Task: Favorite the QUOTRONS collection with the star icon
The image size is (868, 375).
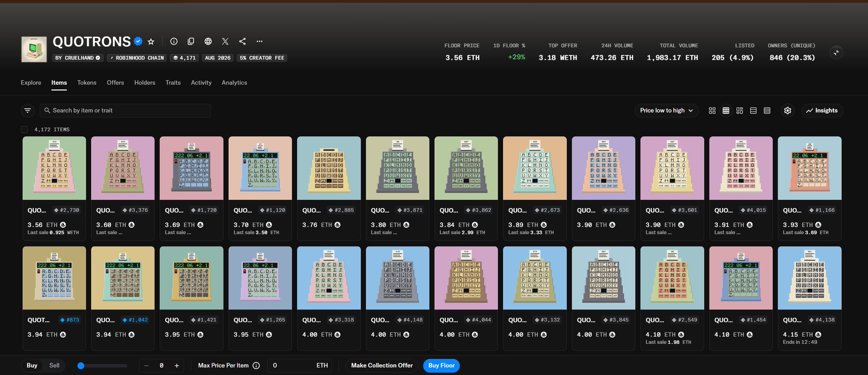Action: [151, 42]
